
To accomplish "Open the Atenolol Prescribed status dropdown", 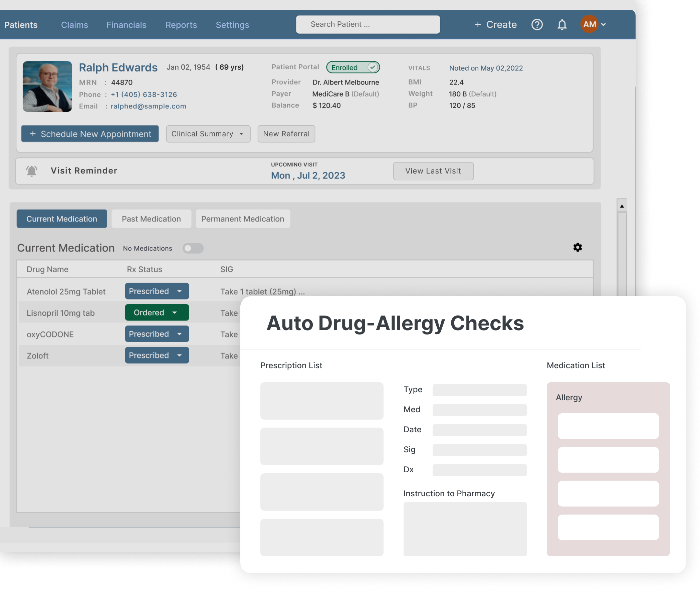I will point(157,291).
